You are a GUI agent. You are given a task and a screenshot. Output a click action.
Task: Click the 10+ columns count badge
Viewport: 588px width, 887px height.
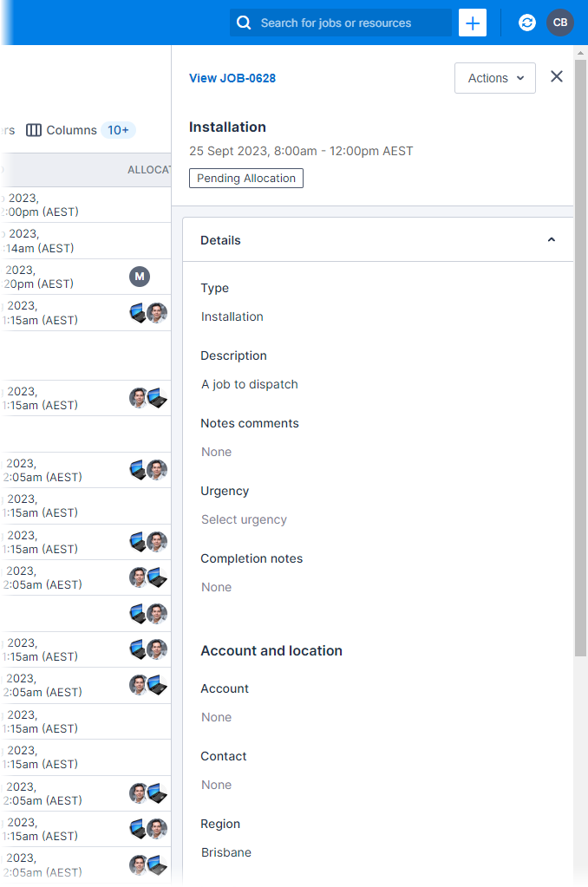click(x=118, y=129)
